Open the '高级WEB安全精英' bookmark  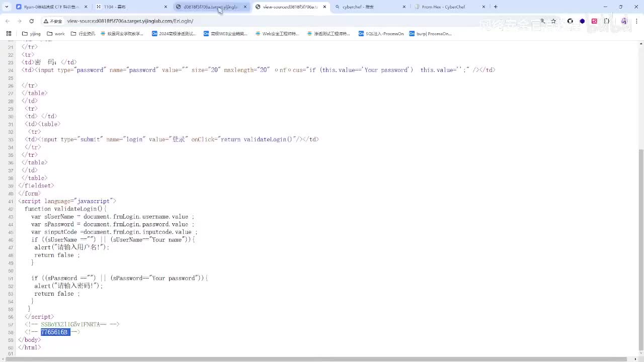[x=225, y=34]
